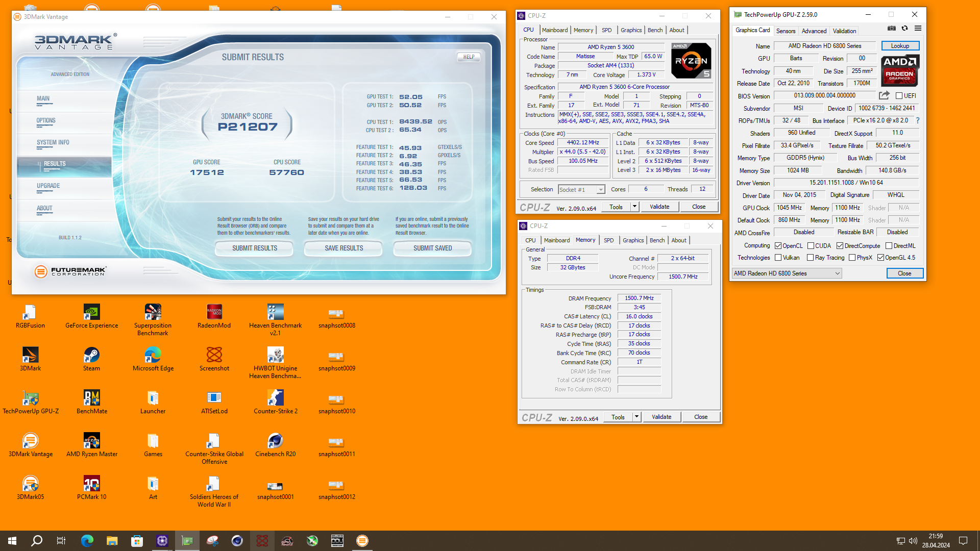Open taskbar search icon
The image size is (980, 551).
[37, 541]
